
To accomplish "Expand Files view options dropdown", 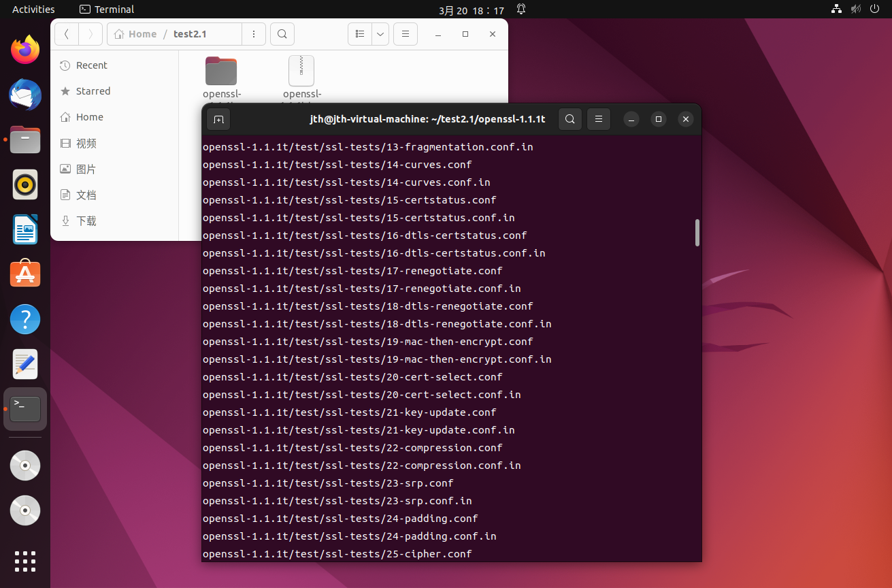I will (380, 34).
